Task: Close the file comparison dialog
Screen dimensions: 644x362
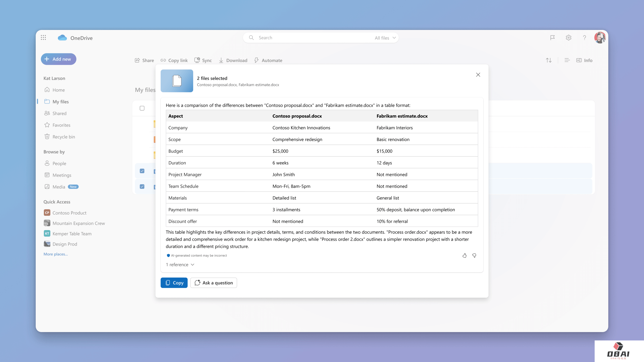Action: tap(478, 75)
